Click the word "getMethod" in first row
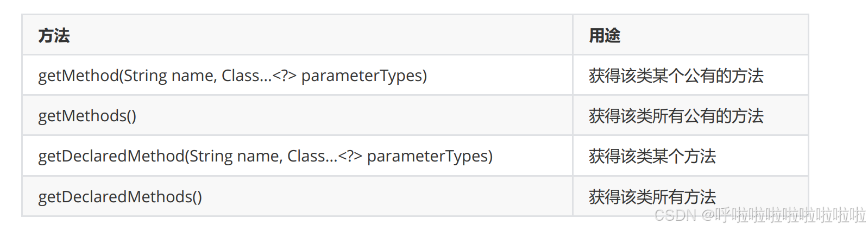This screenshot has height=230, width=868. [x=78, y=76]
